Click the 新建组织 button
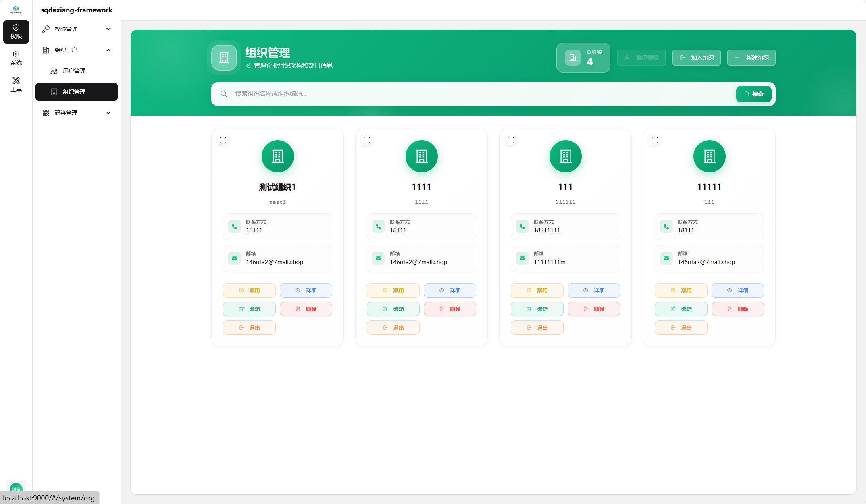 (x=751, y=58)
